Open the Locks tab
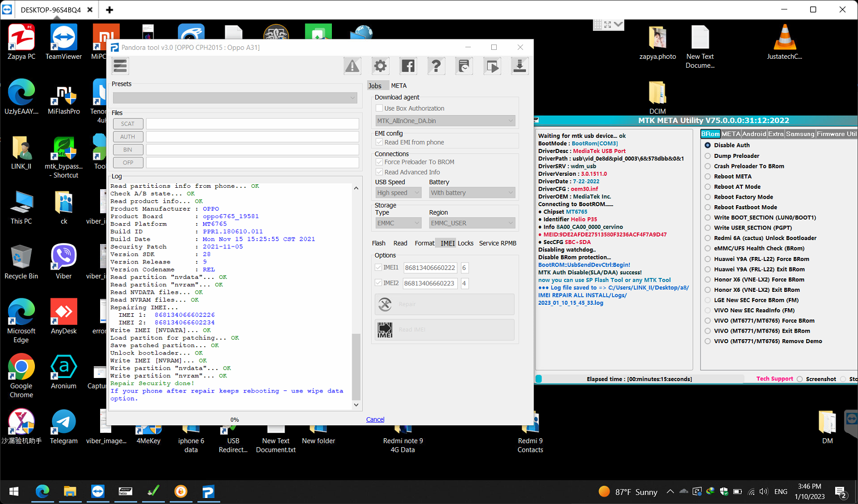The image size is (858, 504). pos(465,243)
